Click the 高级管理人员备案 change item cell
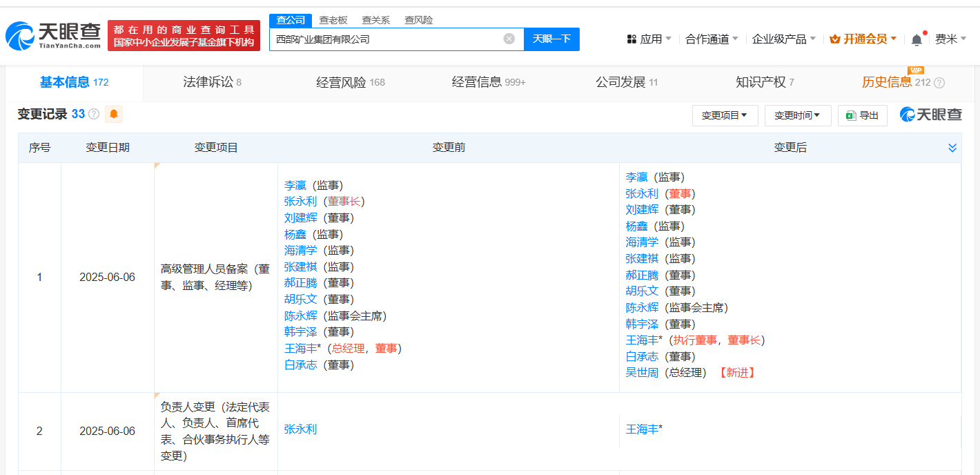Screen dimensions: 980x475 pyautogui.click(x=215, y=277)
